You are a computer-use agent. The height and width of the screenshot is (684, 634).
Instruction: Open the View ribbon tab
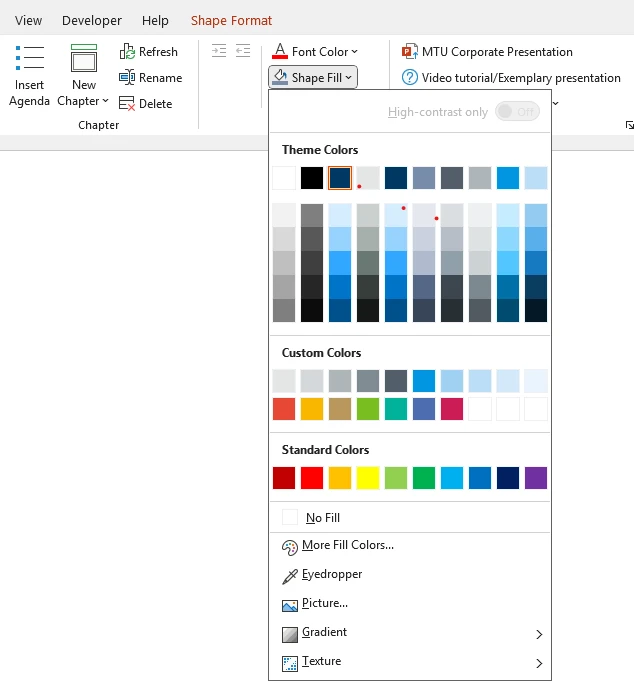point(28,21)
